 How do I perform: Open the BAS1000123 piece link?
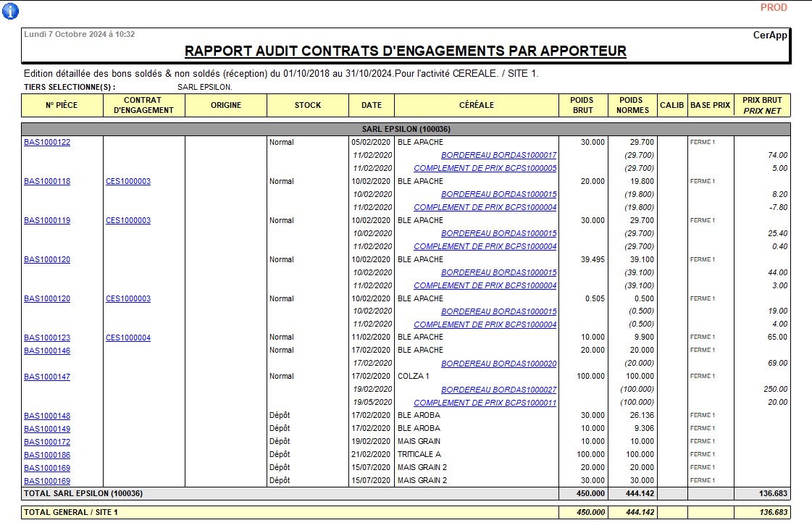tap(47, 338)
